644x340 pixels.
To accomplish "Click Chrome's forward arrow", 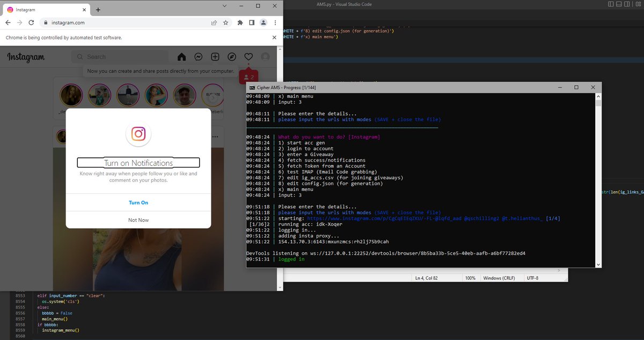I will [x=20, y=23].
